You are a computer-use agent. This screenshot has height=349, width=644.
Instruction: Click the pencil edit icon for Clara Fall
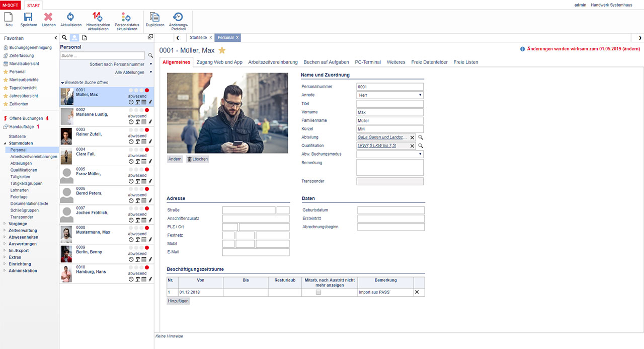[150, 161]
